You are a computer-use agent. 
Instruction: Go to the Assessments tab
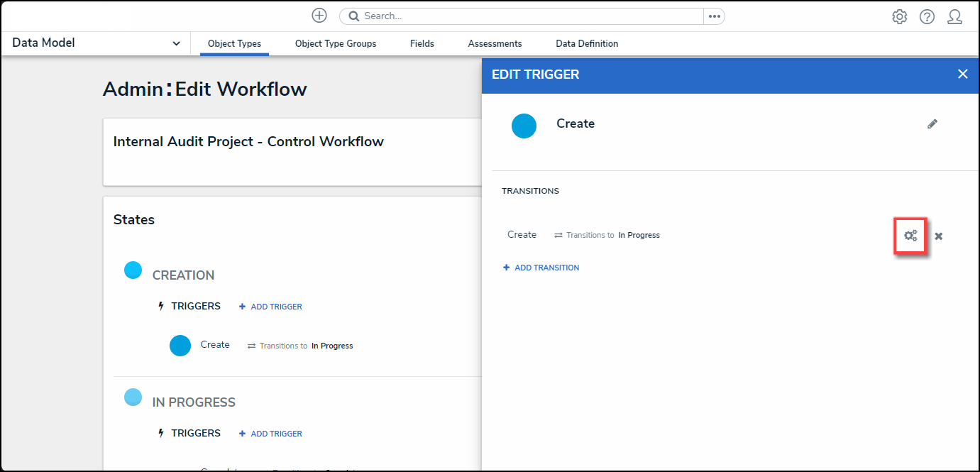click(495, 44)
